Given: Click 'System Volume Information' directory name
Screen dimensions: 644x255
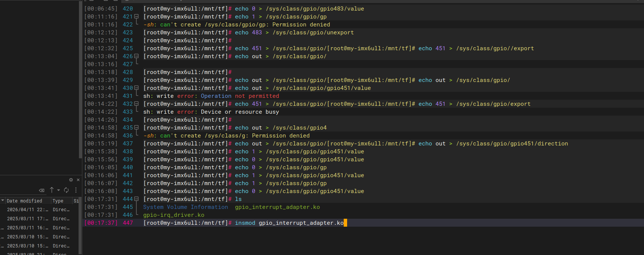Looking at the screenshot, I should point(185,207).
